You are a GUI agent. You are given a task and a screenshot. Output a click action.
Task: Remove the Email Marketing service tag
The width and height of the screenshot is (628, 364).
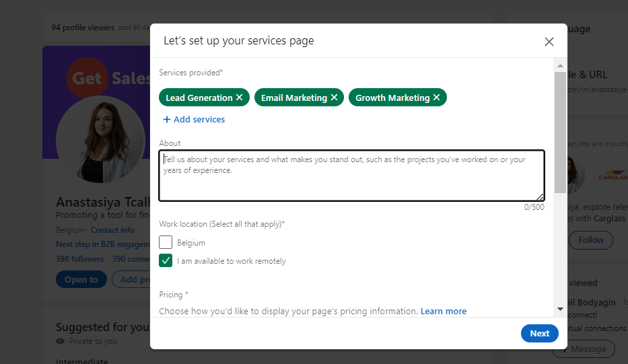[x=334, y=98]
